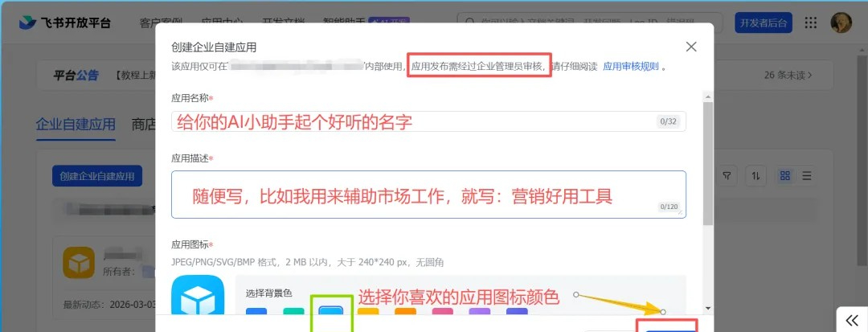Open the 应用审核规则 link
This screenshot has width=868, height=332.
coord(631,68)
